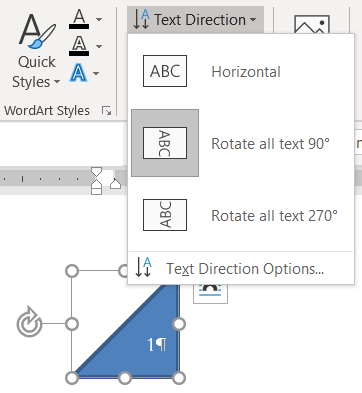Open the Quick Styles gallery
The image size is (362, 393).
pos(37,52)
